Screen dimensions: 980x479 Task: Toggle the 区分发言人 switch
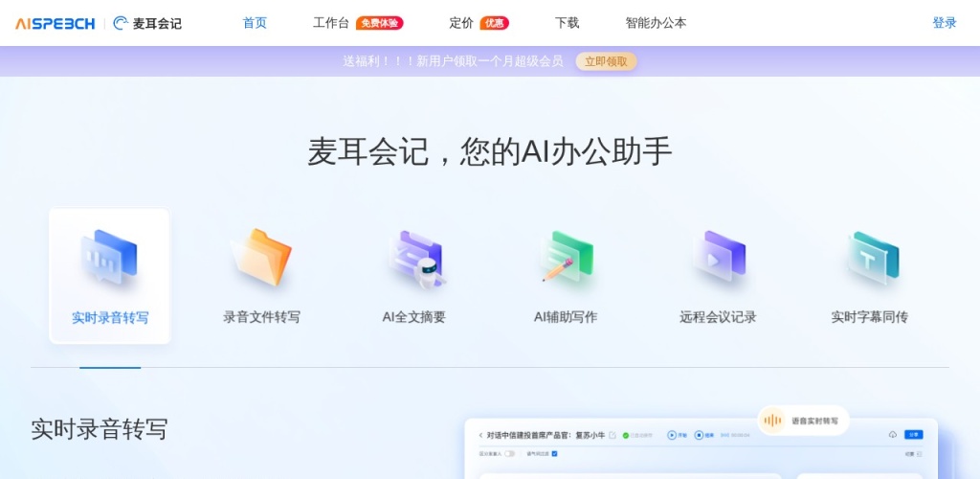pyautogui.click(x=510, y=454)
